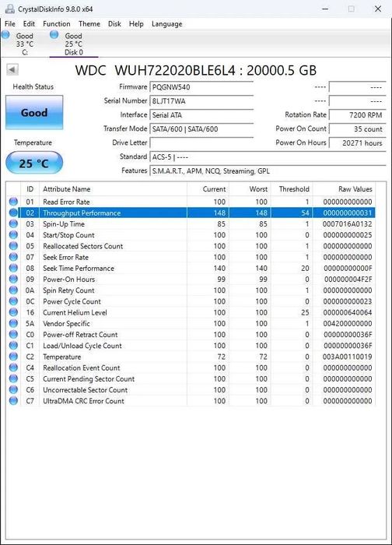392x545 pixels.
Task: Click the Threshold column header
Action: click(292, 189)
